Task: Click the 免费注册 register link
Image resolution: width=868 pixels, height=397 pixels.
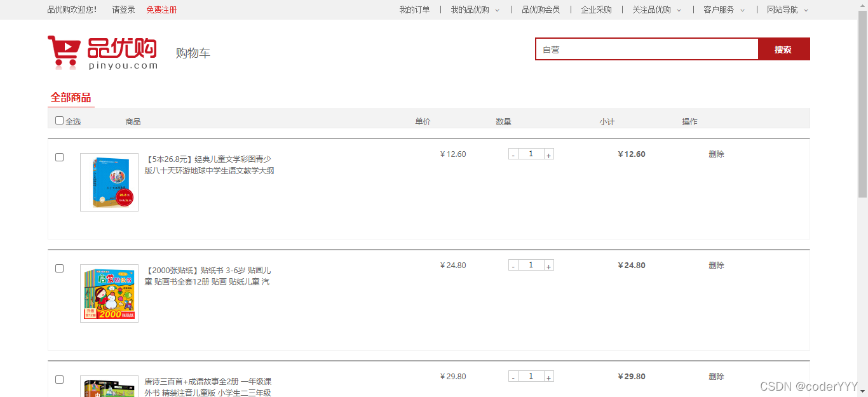Action: (161, 10)
